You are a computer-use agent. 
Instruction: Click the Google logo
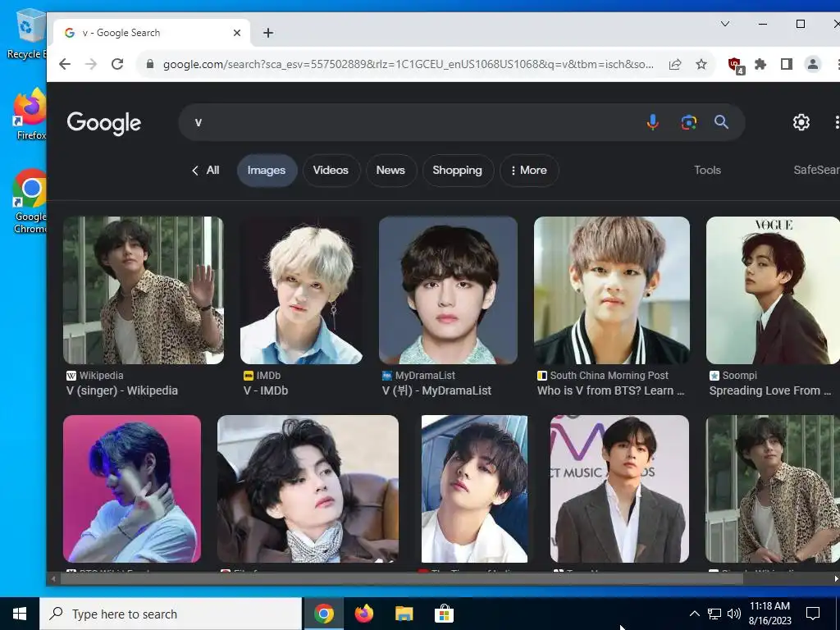(x=104, y=123)
